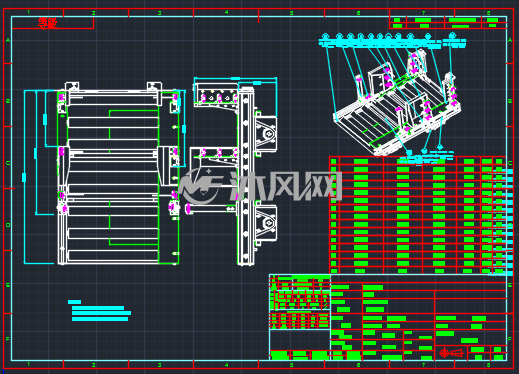Image resolution: width=519 pixels, height=374 pixels.
Task: Click the rightmost balloon callout above the isometric view
Action: coord(452,35)
